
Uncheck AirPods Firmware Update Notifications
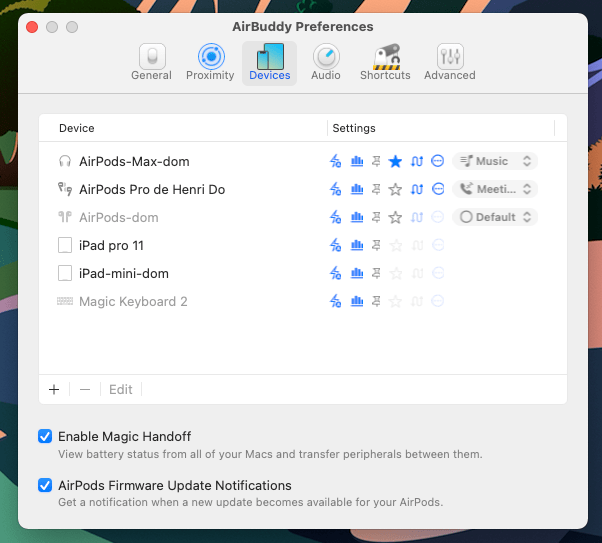[45, 486]
